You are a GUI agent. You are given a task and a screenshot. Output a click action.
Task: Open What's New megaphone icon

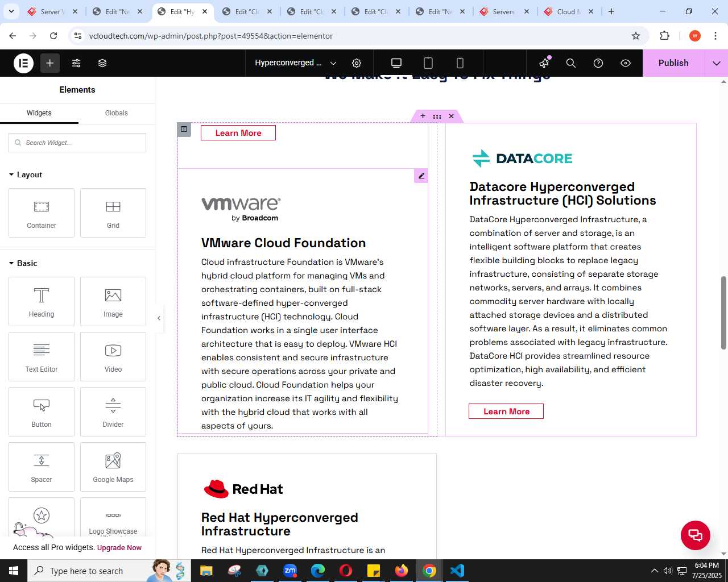544,63
